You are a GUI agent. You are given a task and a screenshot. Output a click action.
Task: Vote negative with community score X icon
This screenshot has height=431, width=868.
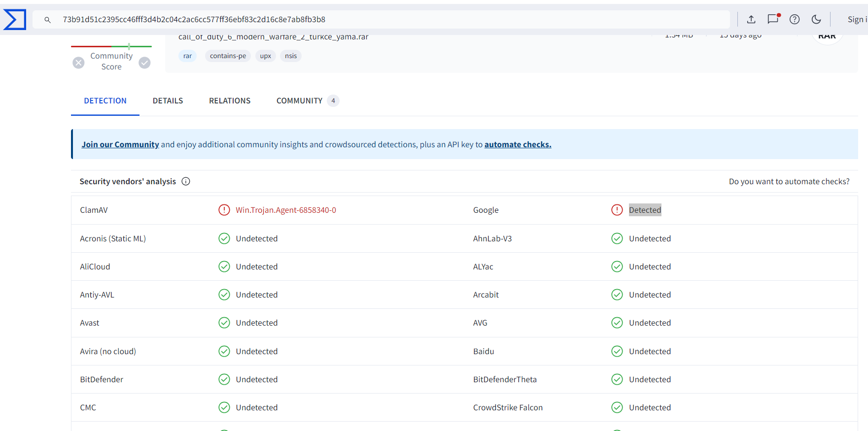tap(78, 63)
